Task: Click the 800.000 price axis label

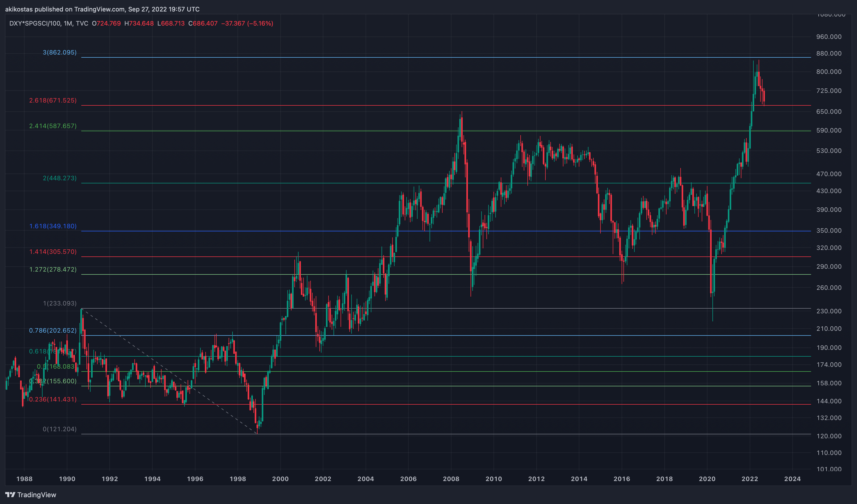Action: (x=829, y=72)
